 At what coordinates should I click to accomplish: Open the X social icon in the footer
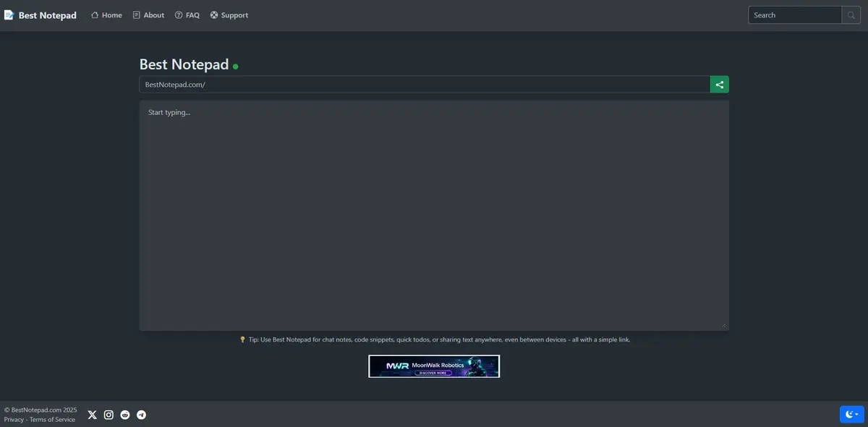[x=90, y=413]
